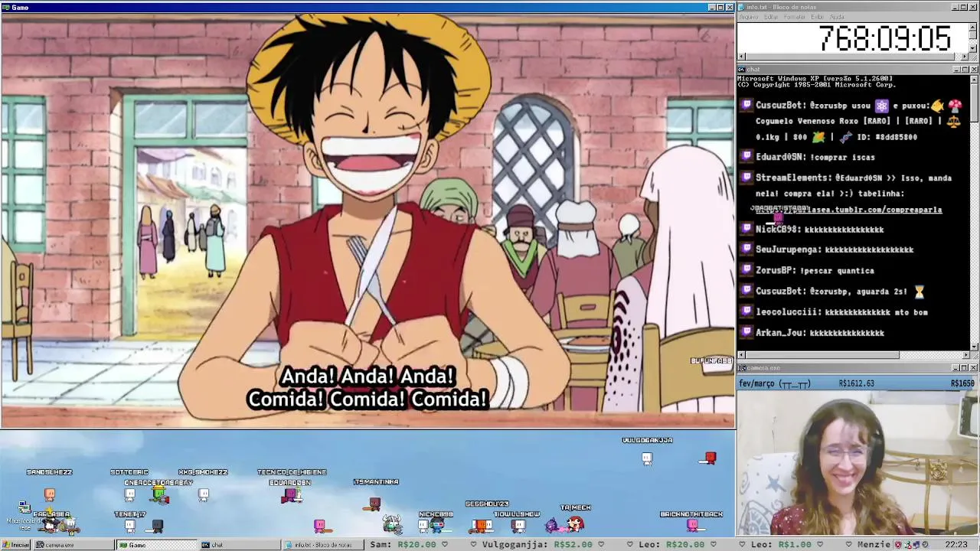Click the R$1650 goal amount text
This screenshot has height=551, width=980.
pyautogui.click(x=962, y=383)
